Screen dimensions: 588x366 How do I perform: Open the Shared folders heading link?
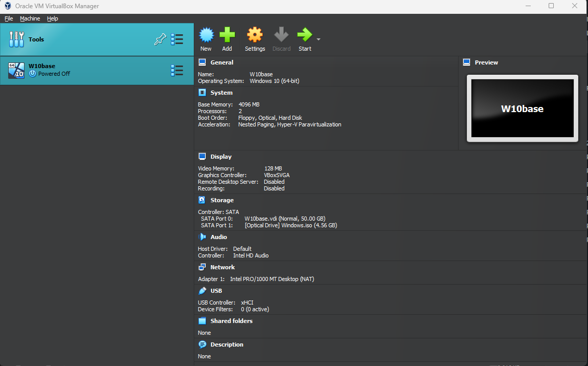click(232, 321)
